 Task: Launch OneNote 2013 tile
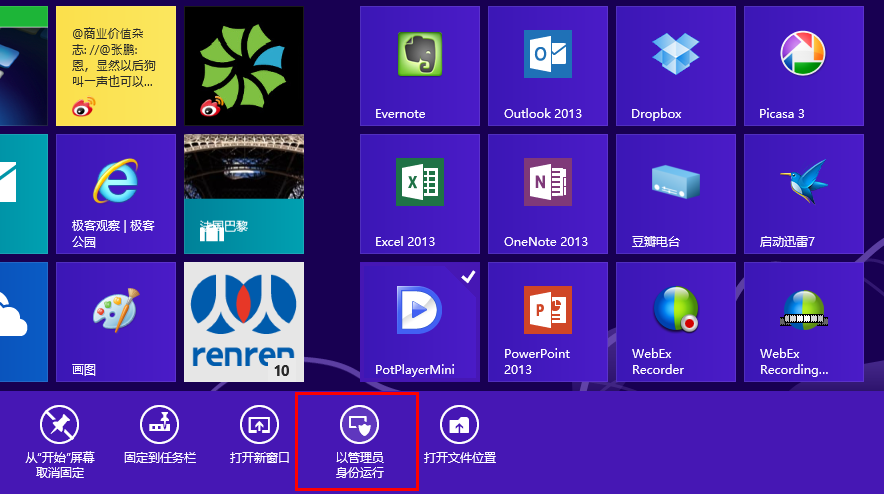[x=548, y=194]
